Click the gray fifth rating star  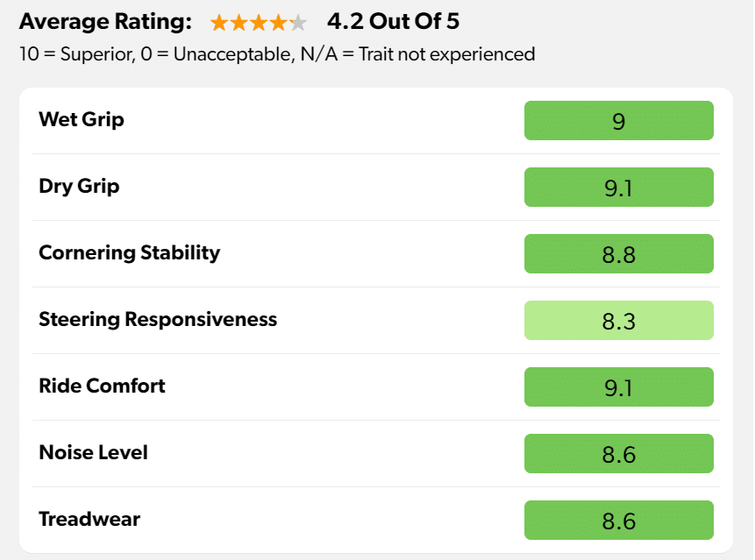[x=298, y=23]
